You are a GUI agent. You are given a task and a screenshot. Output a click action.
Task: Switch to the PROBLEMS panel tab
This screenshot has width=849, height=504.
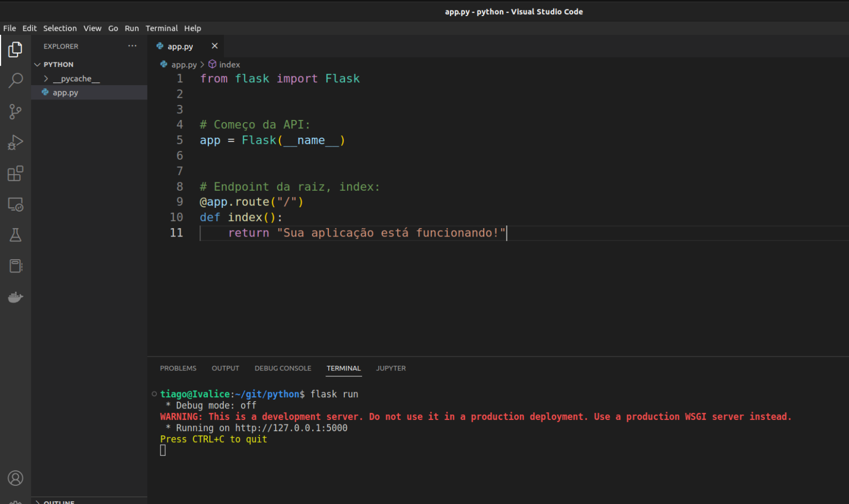pos(178,369)
